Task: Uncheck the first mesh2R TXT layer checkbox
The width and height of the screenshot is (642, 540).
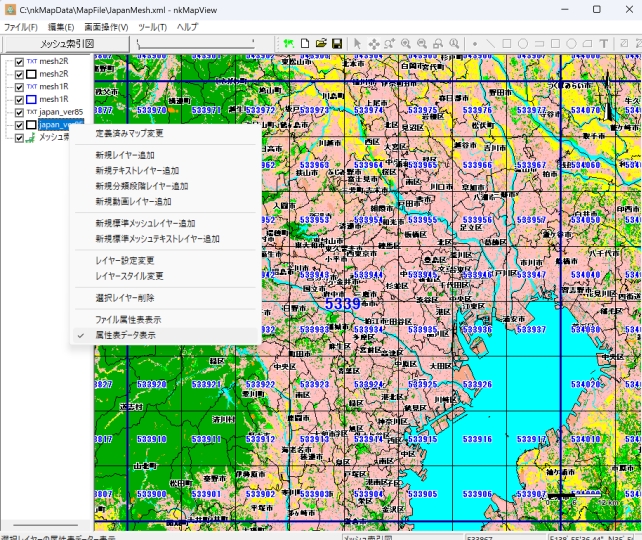Action: pos(19,61)
